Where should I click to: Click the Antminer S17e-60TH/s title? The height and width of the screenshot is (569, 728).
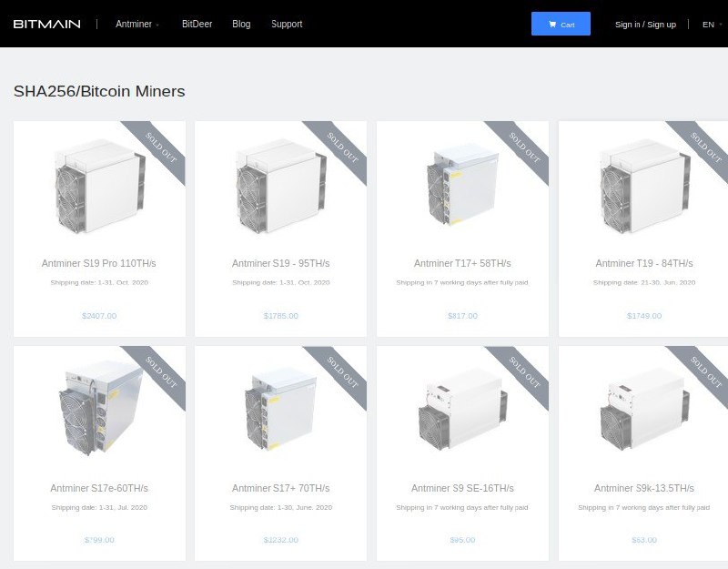99,488
